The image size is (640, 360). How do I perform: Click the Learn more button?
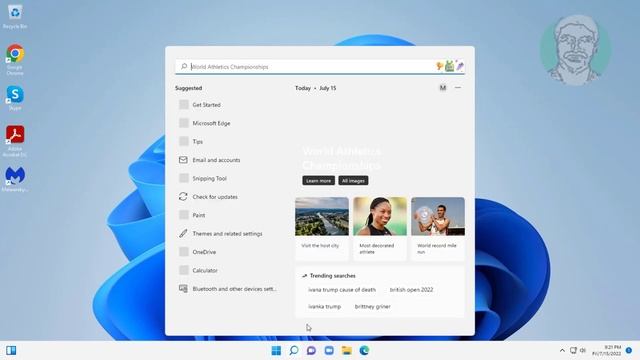click(318, 180)
